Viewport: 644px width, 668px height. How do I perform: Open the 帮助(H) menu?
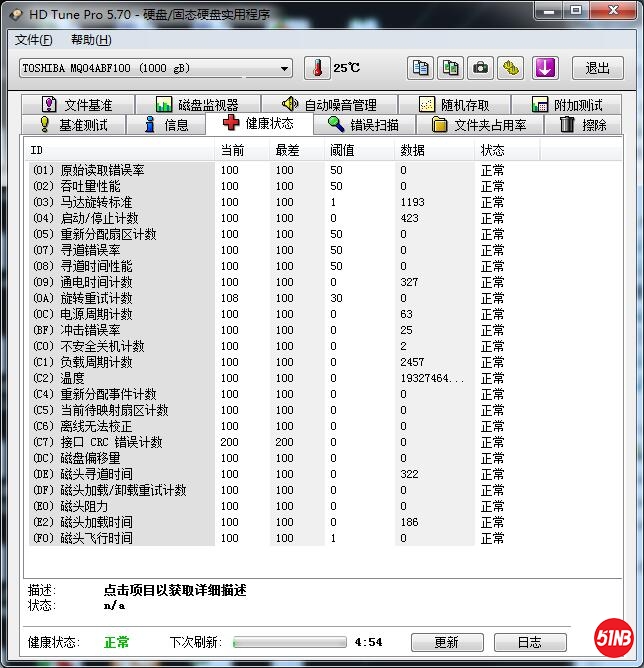click(x=91, y=40)
